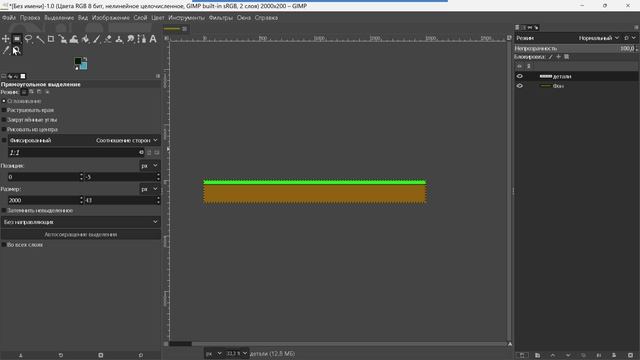Select the Warp Transform tool
The width and height of the screenshot is (640, 360).
point(74,39)
